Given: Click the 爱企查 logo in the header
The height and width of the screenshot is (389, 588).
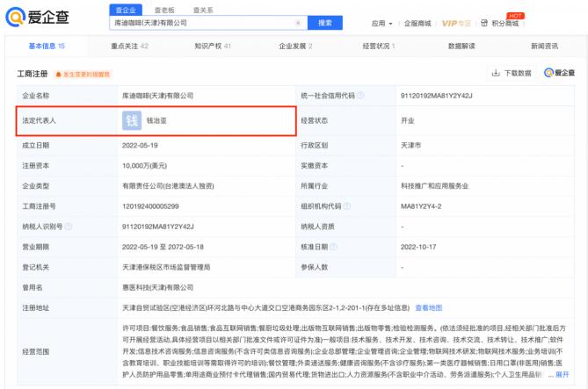Looking at the screenshot, I should [x=38, y=18].
